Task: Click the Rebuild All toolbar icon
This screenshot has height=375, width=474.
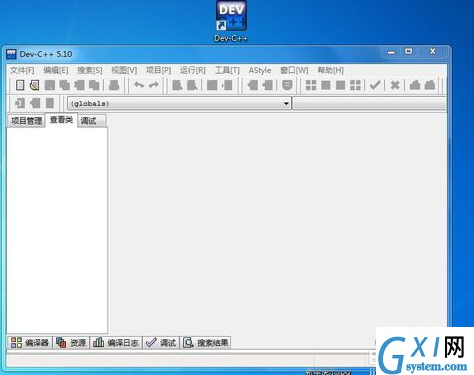Action: pos(355,85)
